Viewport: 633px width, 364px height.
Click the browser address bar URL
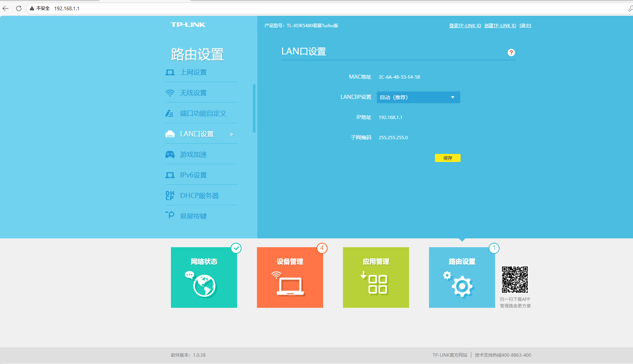click(x=67, y=8)
